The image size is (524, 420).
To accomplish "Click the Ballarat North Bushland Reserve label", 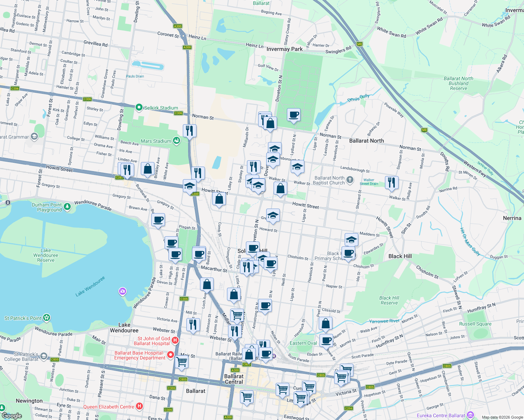I will click(x=458, y=84).
